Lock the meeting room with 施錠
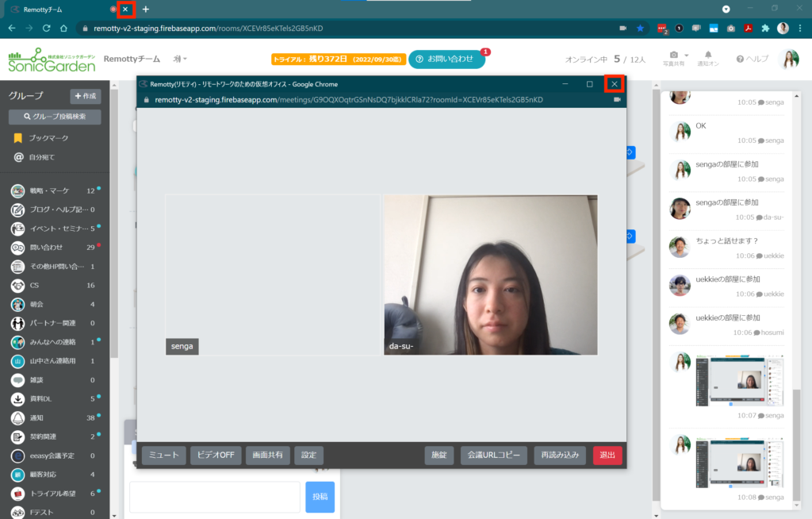Screen dimensions: 812x519 [439, 456]
